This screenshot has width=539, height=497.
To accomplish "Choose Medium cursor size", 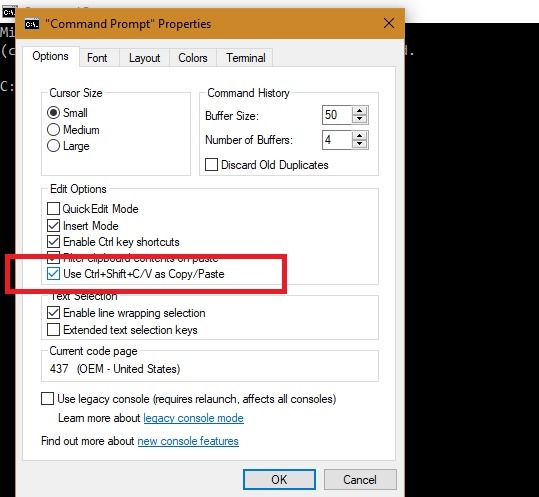I will tap(53, 130).
